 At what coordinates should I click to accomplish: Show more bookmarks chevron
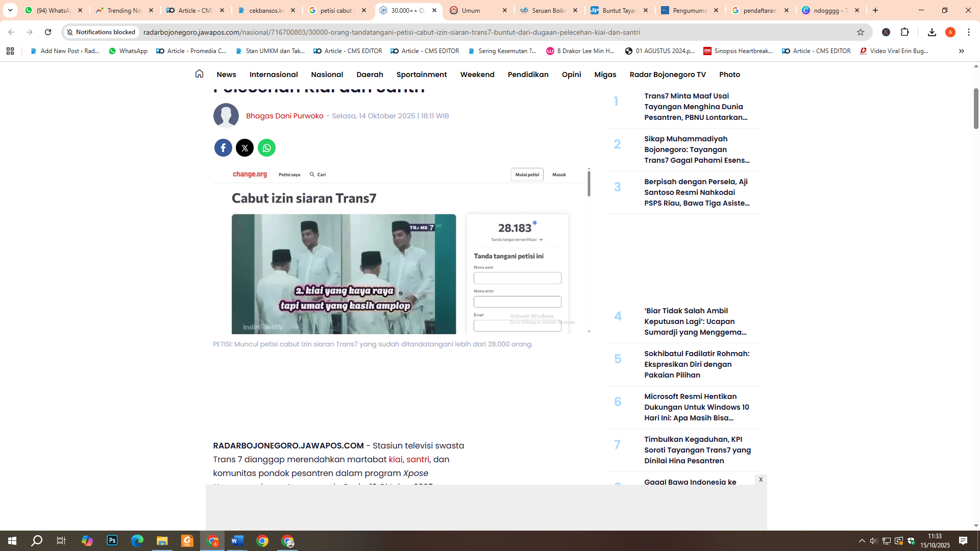[961, 51]
